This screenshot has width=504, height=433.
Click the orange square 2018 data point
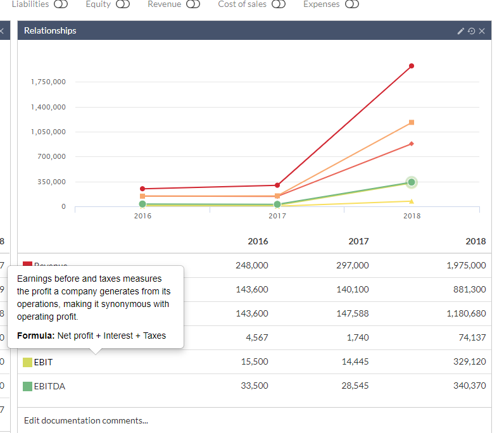(412, 122)
